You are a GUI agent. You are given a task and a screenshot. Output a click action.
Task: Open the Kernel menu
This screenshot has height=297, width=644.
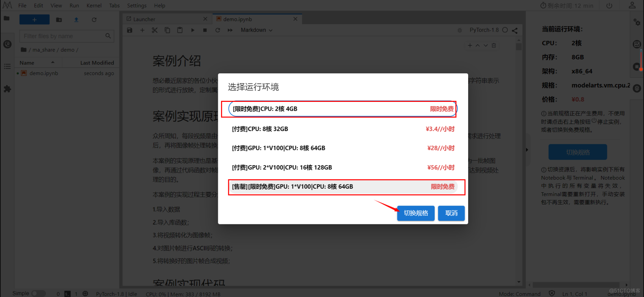click(94, 6)
